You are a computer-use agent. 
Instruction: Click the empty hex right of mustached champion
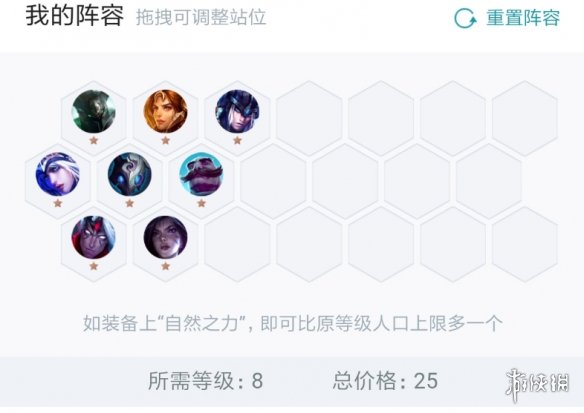point(273,181)
